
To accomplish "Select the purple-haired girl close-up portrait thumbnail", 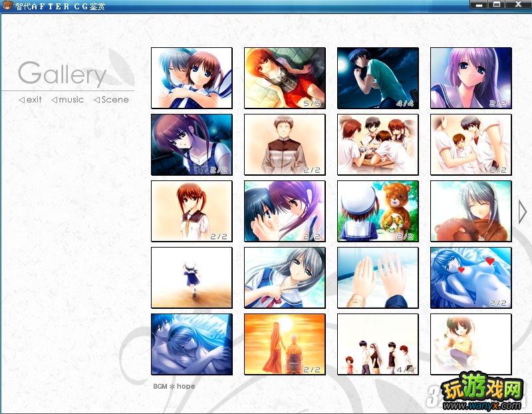I will click(x=471, y=78).
